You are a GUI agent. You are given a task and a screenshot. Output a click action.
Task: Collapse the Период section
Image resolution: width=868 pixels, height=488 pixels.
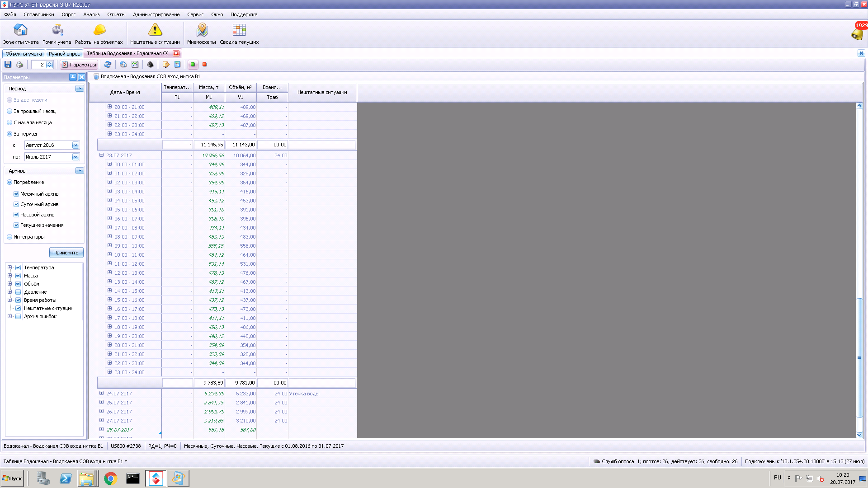[80, 89]
